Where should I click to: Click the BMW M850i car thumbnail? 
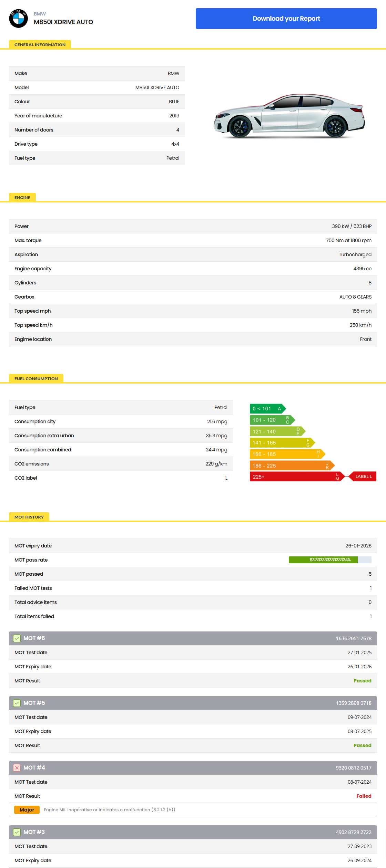[289, 116]
